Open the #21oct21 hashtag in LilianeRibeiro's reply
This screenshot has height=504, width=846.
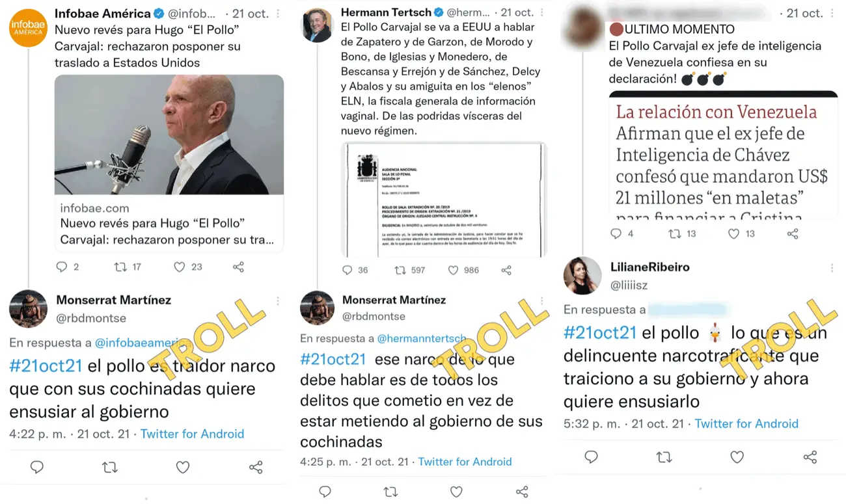pyautogui.click(x=600, y=333)
